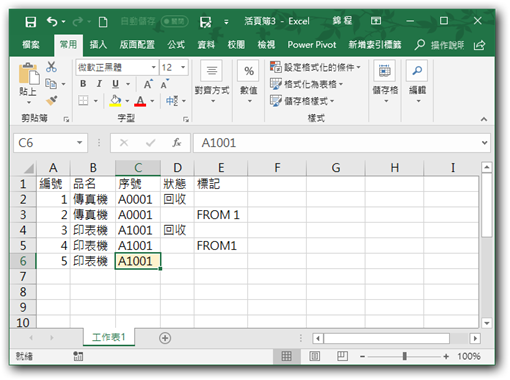Click the formula bar showing A1001
Screen dimensions: 510x380
[337, 143]
